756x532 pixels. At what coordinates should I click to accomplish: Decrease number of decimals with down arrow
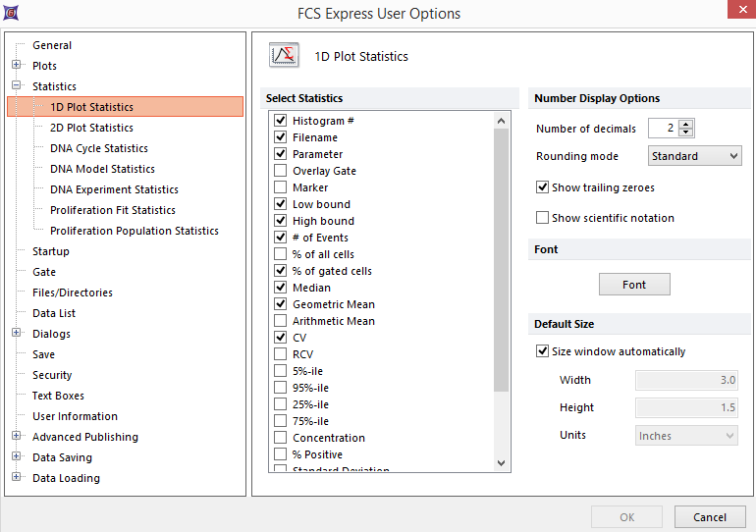tap(686, 133)
